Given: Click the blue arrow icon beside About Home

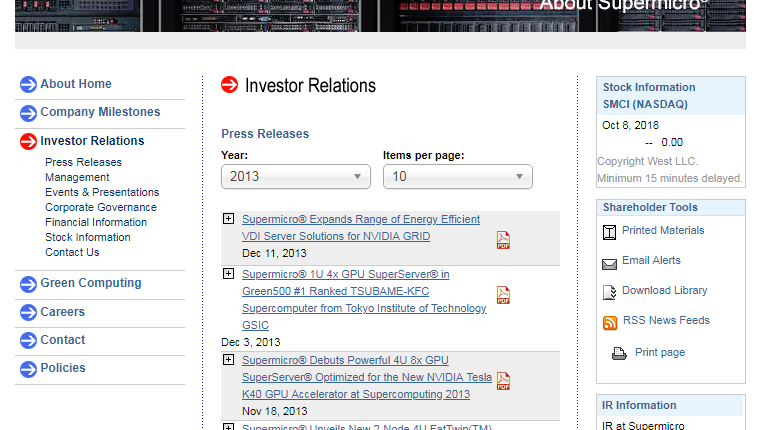Looking at the screenshot, I should click(x=28, y=84).
